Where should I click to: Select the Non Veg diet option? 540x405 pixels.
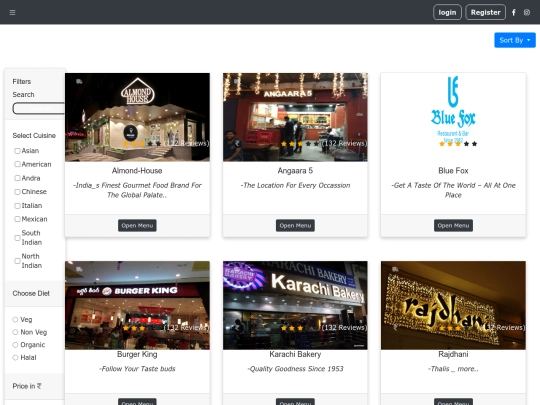(x=15, y=332)
